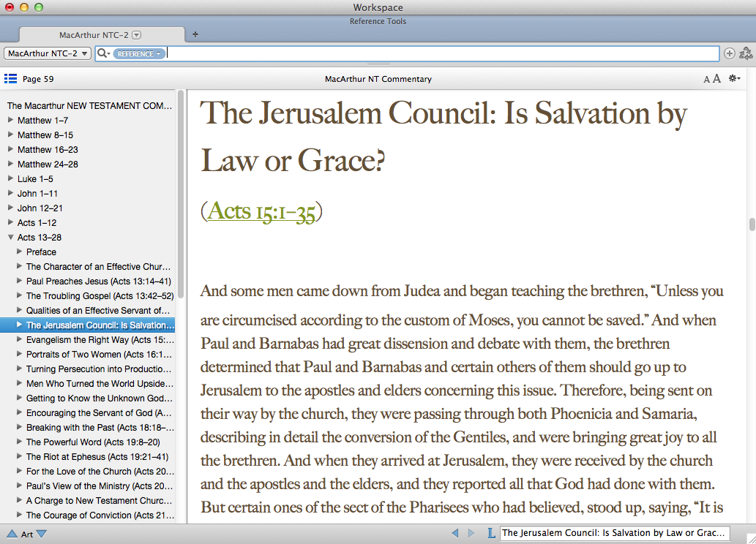Expand the John 1–11 section
Image resolution: width=756 pixels, height=544 pixels.
[10, 193]
